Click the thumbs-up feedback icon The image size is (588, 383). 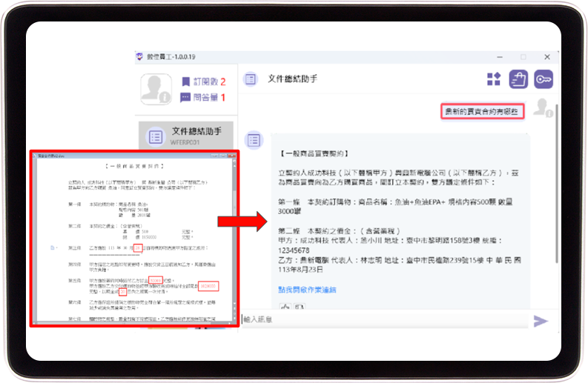[x=283, y=307]
